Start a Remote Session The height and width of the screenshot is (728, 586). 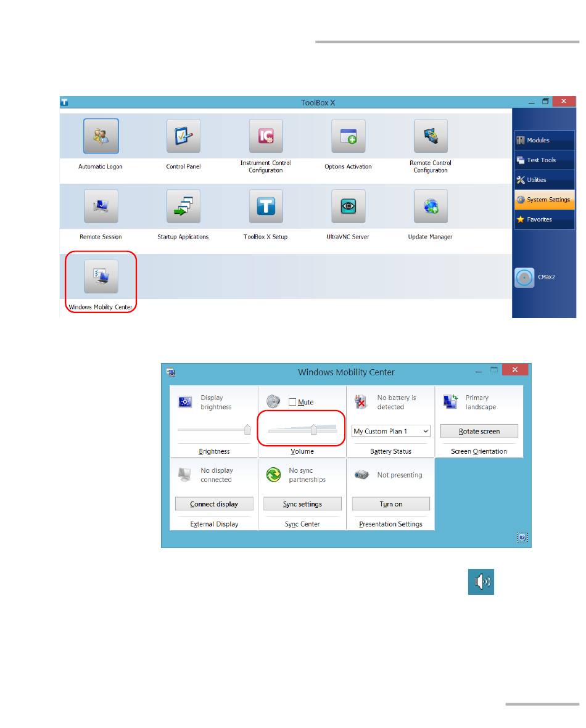click(101, 206)
